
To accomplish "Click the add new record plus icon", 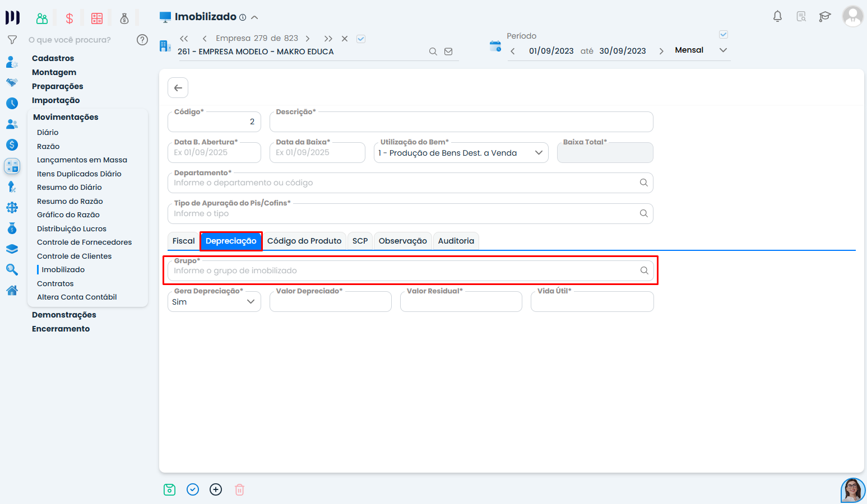I will (x=216, y=489).
